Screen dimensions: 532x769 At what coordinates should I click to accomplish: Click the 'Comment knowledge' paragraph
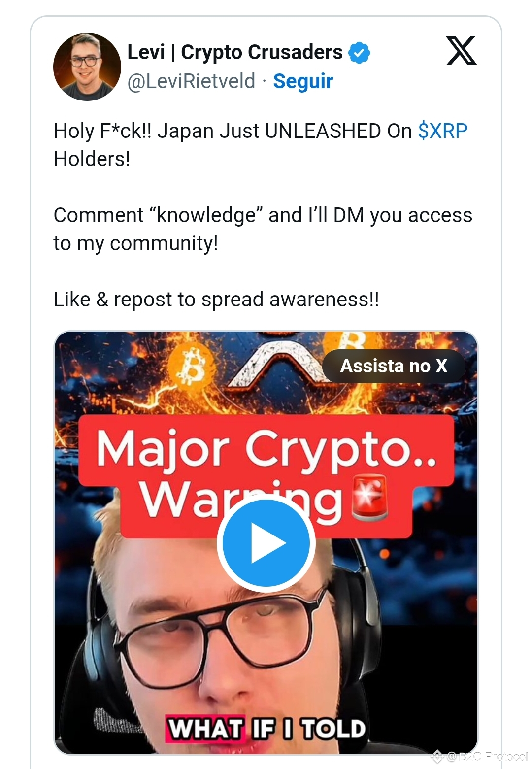[263, 229]
